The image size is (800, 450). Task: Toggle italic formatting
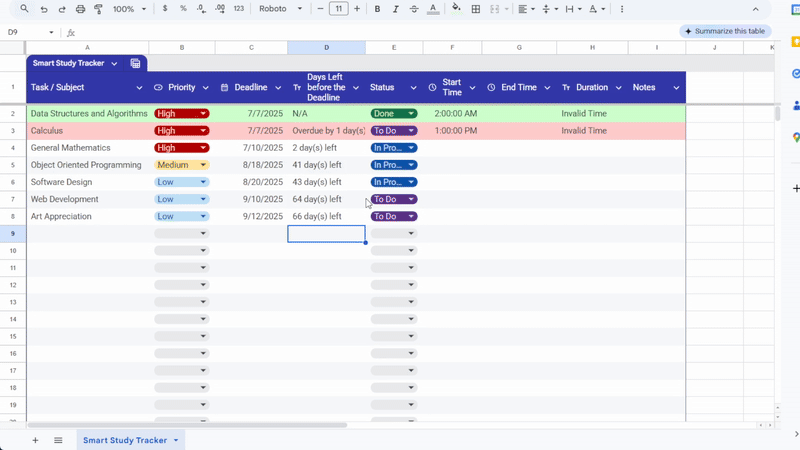(395, 9)
